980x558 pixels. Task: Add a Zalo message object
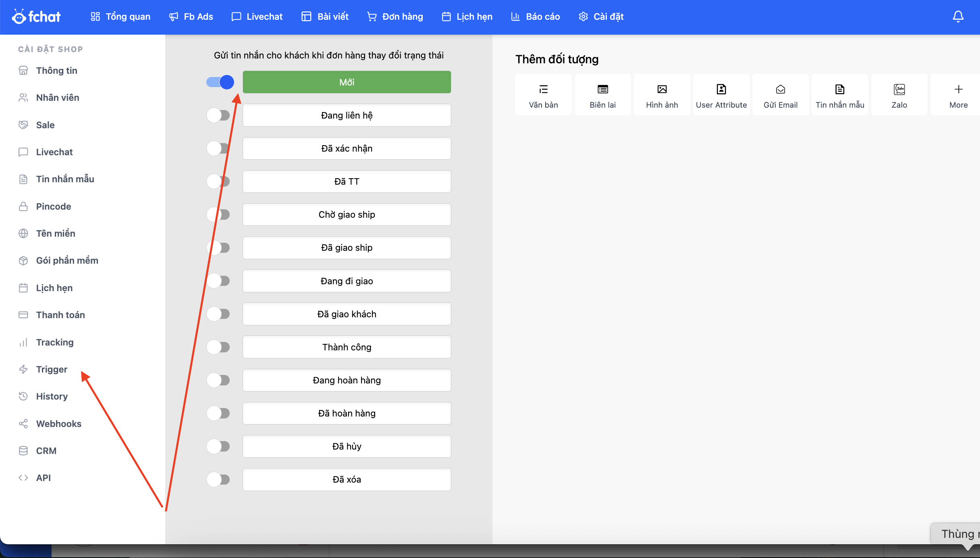point(899,96)
